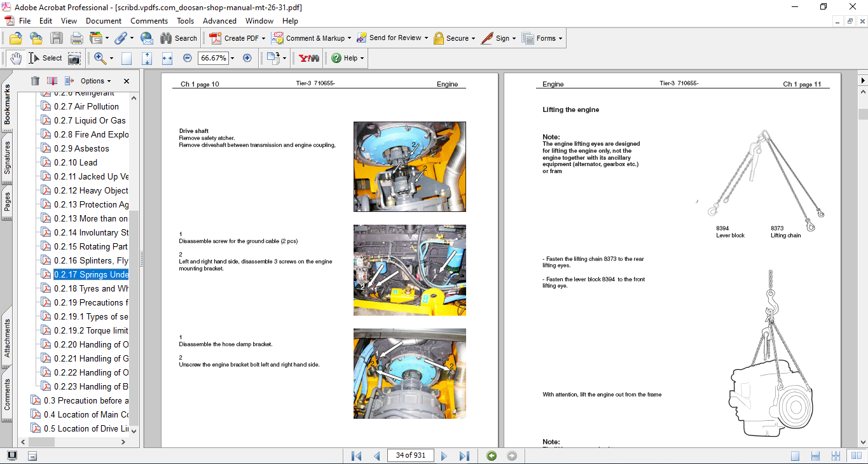Image resolution: width=868 pixels, height=464 pixels.
Task: Click the Open file folder icon
Action: click(16, 38)
